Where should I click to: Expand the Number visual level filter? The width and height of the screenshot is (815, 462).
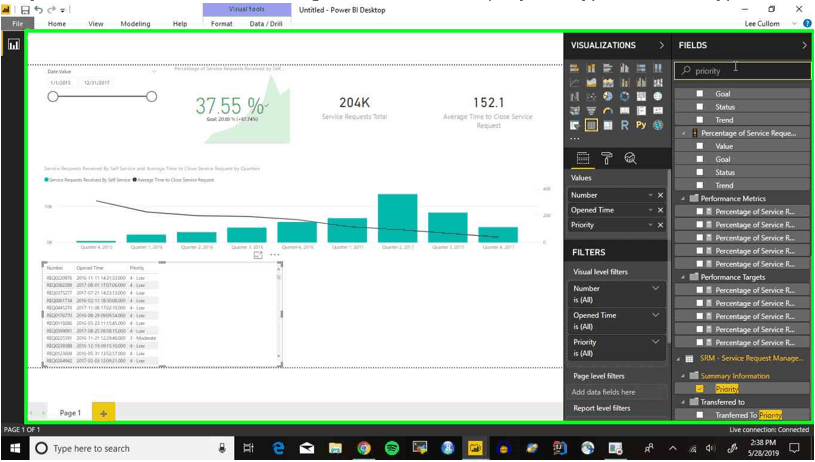(x=655, y=288)
